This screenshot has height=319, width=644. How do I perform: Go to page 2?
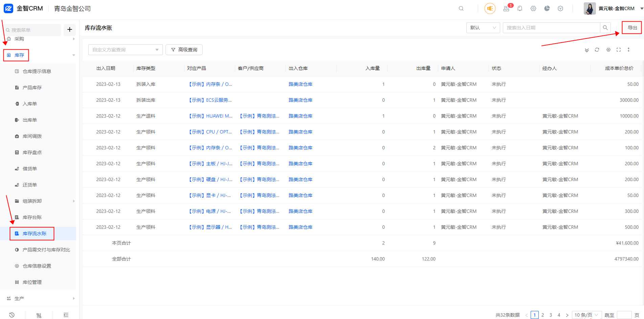(543, 315)
